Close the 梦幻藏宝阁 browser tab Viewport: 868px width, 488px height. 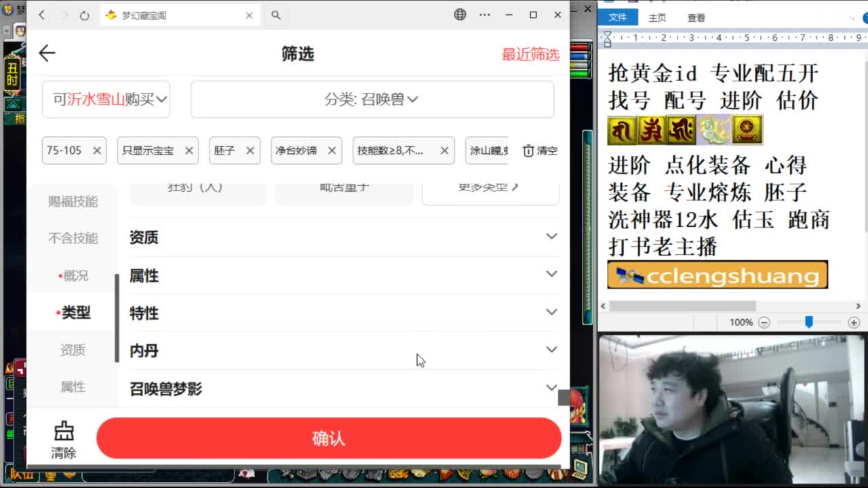(249, 15)
